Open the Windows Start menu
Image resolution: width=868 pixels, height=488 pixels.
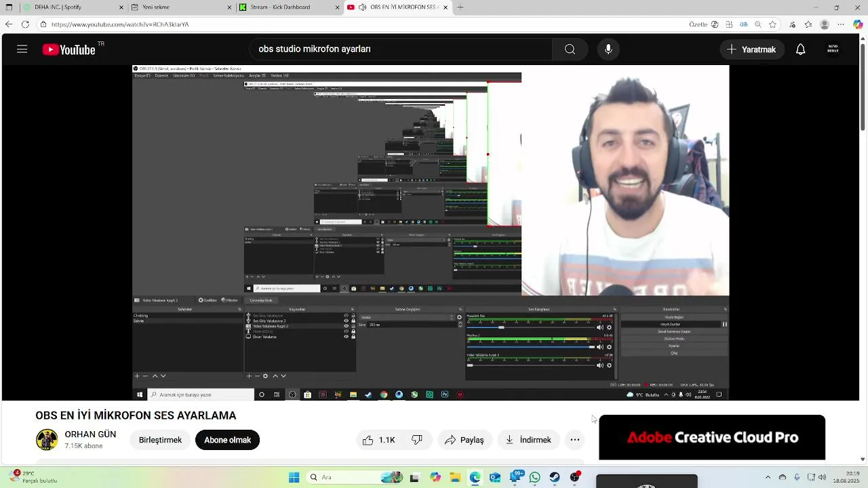(294, 478)
